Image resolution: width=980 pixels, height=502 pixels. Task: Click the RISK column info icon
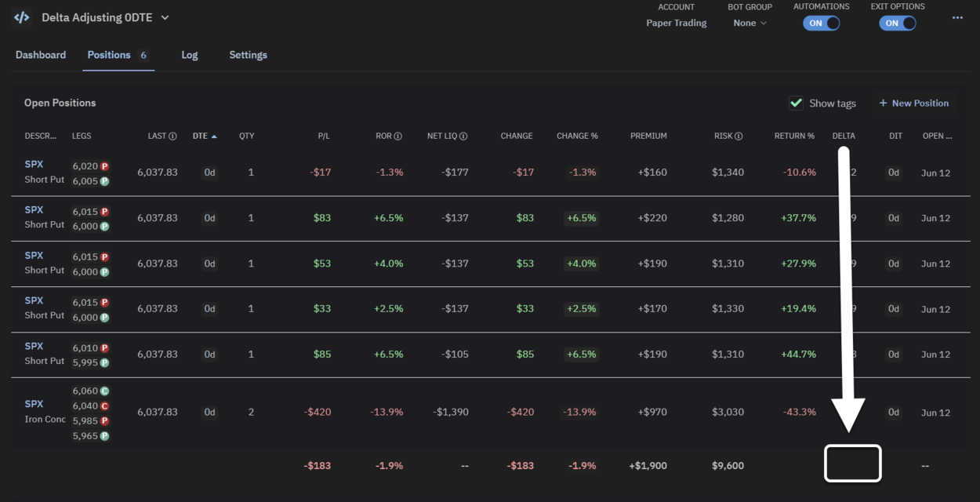[x=737, y=136]
